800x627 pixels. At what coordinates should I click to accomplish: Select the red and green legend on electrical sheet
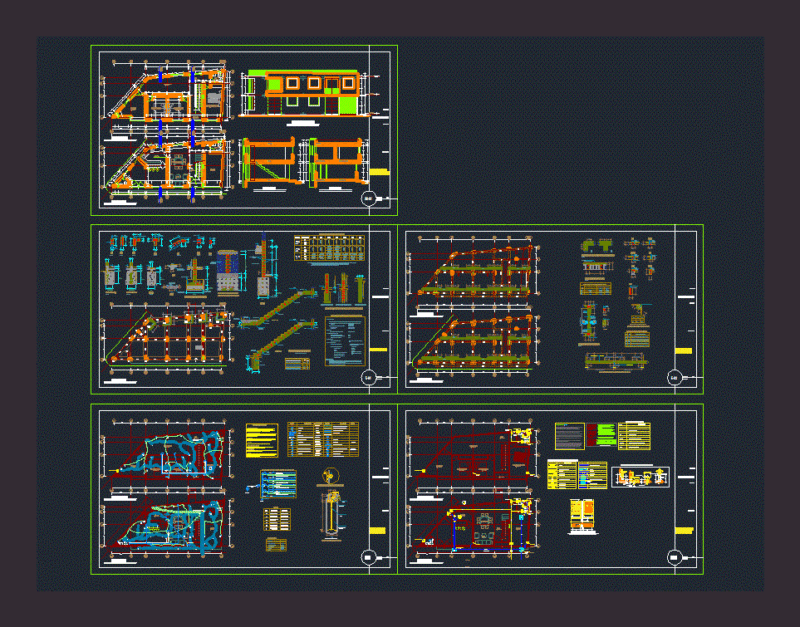[x=601, y=435]
